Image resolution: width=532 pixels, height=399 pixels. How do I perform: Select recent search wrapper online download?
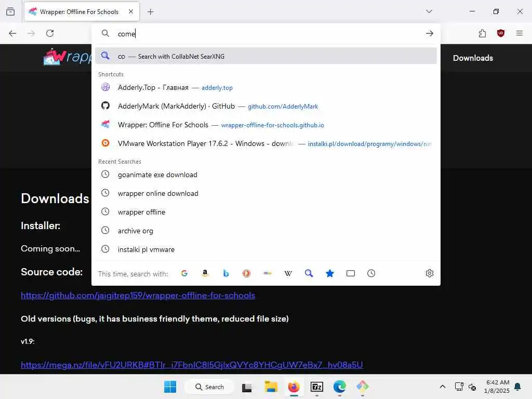(x=266, y=193)
